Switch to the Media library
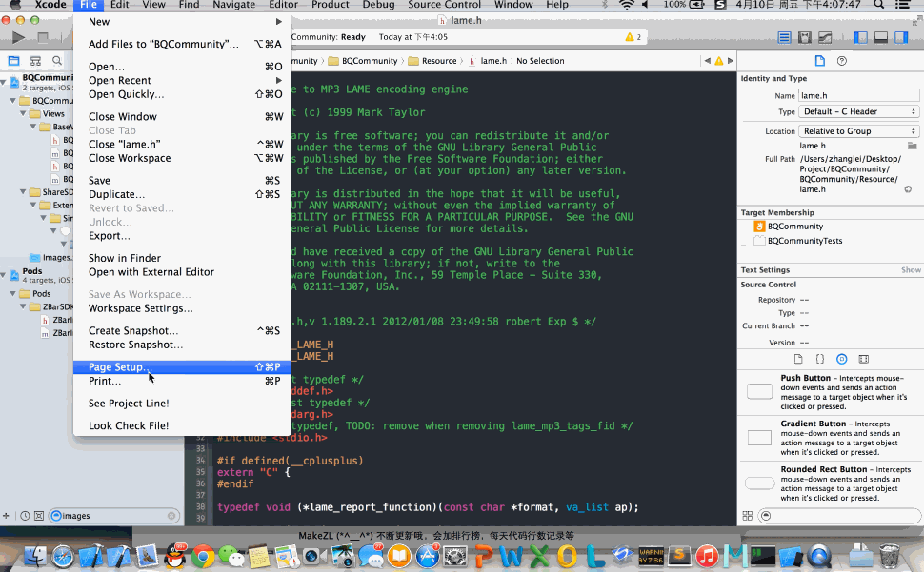The width and height of the screenshot is (924, 572). click(x=863, y=359)
